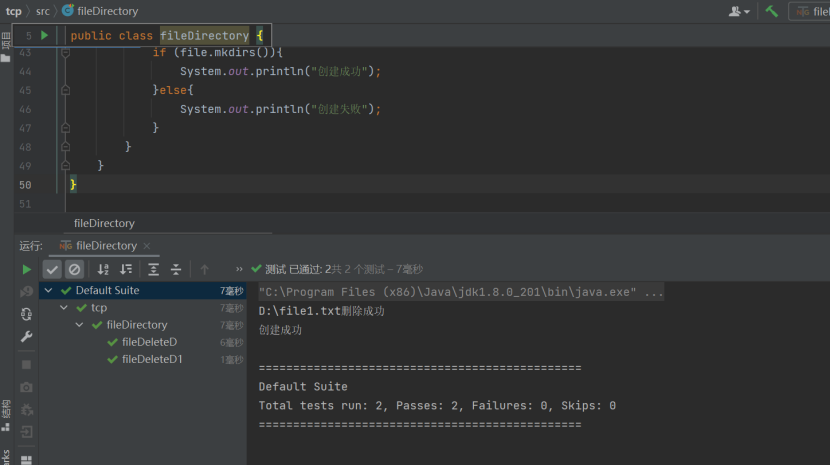Click the green Rerun tests button
The height and width of the screenshot is (465, 830).
(x=27, y=269)
